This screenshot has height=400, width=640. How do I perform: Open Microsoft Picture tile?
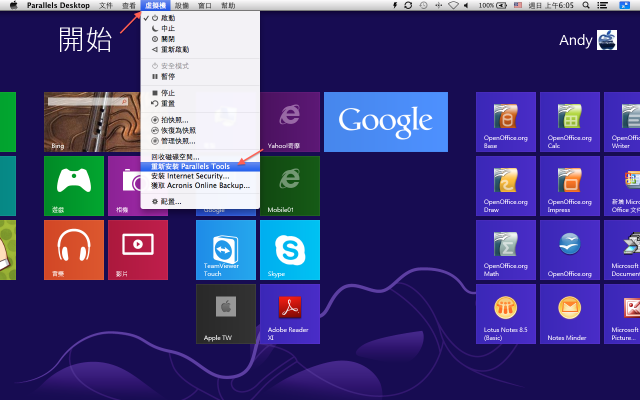click(622, 314)
